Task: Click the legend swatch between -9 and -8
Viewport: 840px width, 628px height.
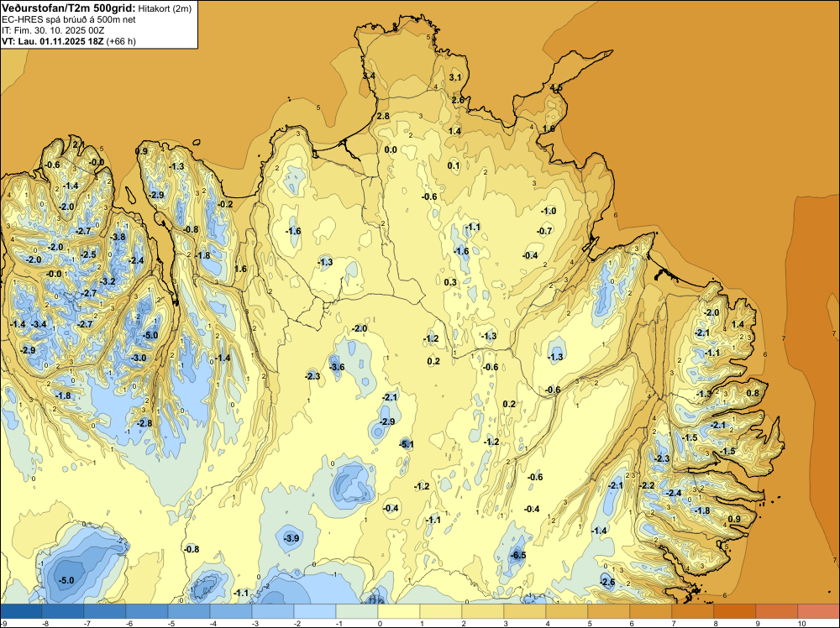Action: point(22,611)
